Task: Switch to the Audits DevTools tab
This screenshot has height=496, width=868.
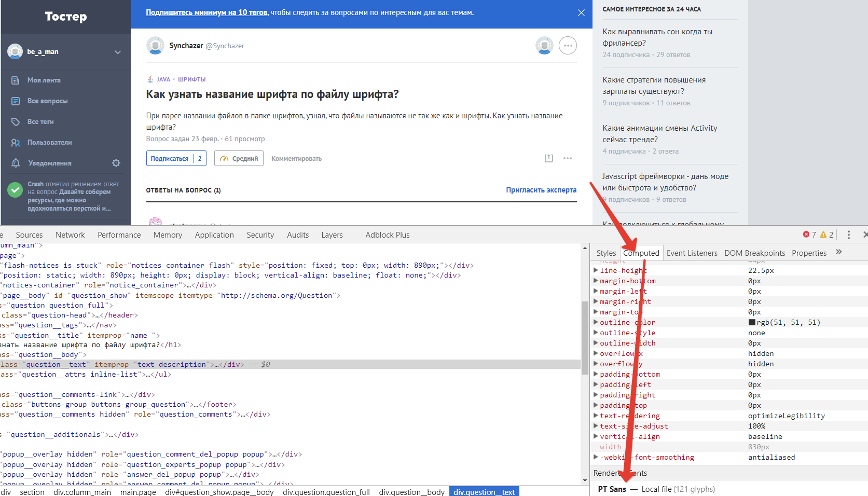Action: tap(298, 235)
